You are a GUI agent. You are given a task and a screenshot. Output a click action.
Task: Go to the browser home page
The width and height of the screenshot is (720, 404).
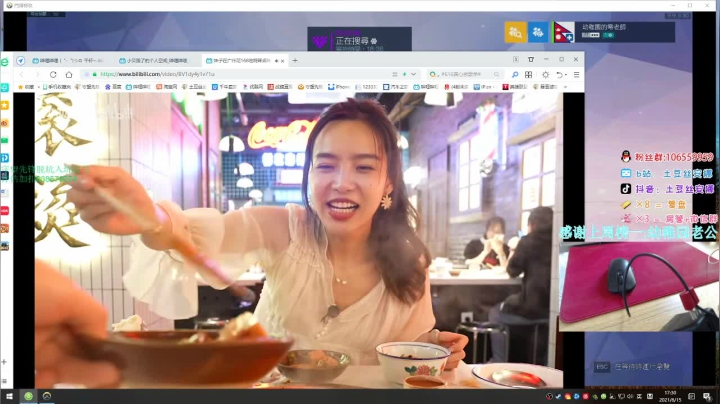tap(69, 74)
